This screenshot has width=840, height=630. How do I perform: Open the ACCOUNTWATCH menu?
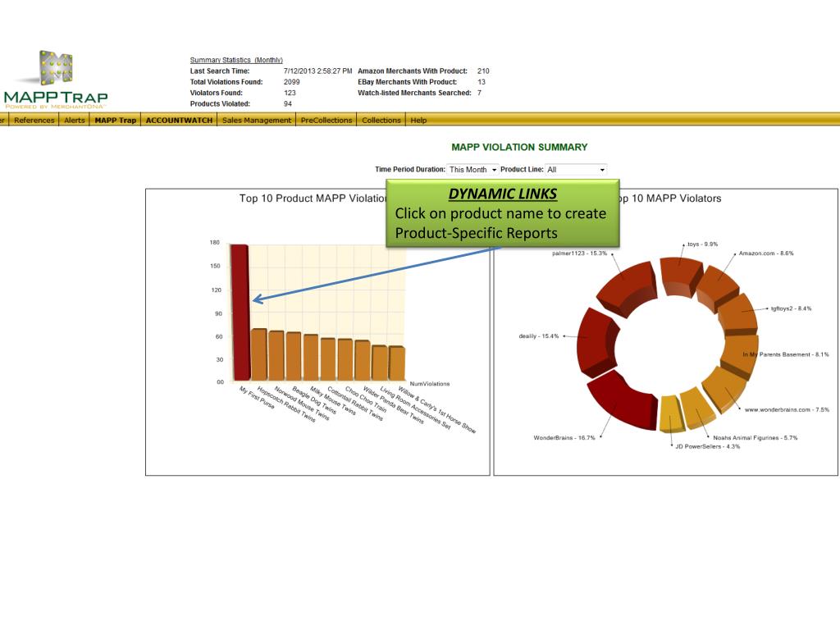point(179,120)
